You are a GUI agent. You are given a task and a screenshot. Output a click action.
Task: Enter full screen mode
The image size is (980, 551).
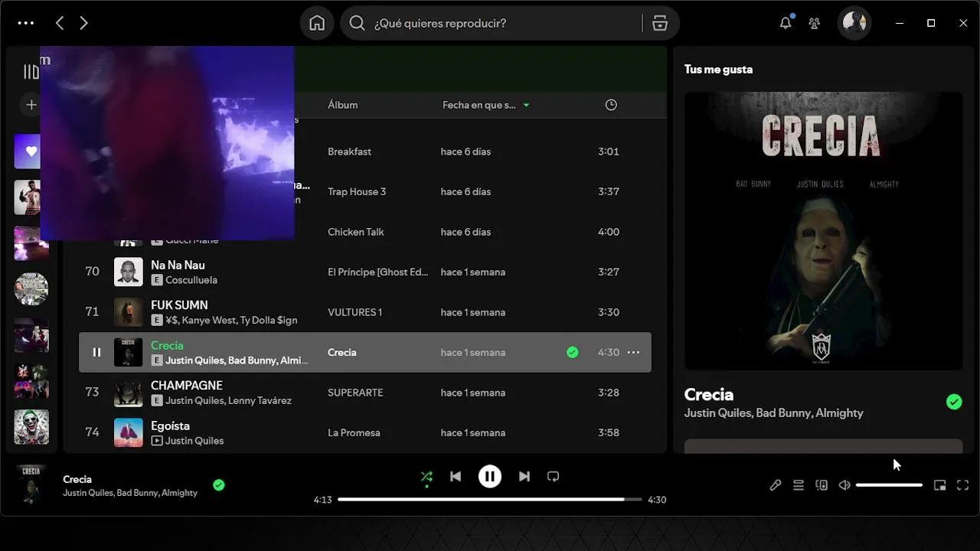pos(963,485)
